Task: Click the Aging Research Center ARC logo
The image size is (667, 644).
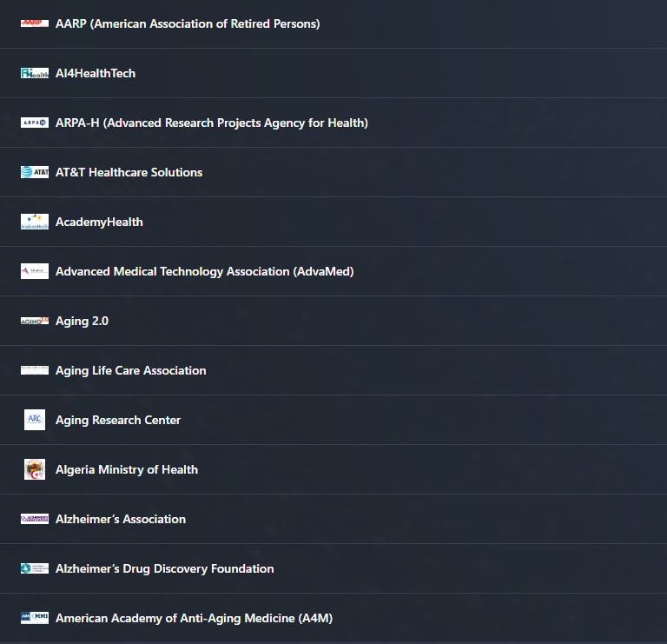Action: (35, 420)
